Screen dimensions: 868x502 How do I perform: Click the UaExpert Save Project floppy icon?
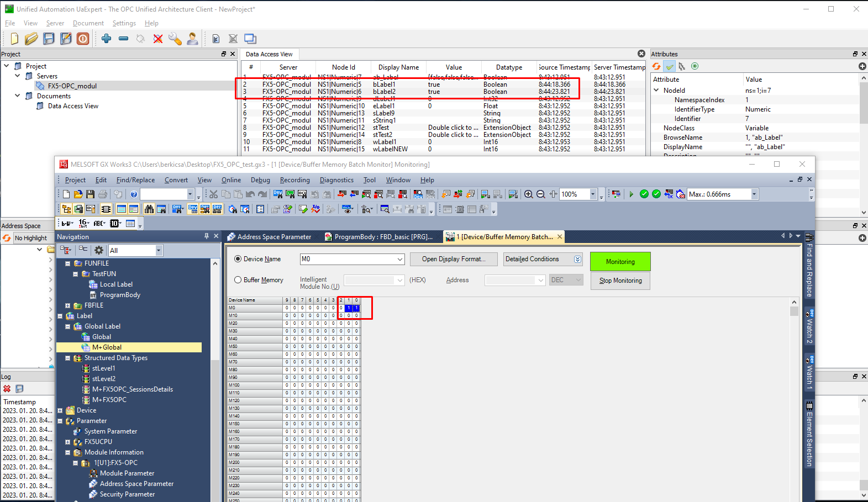coord(49,39)
